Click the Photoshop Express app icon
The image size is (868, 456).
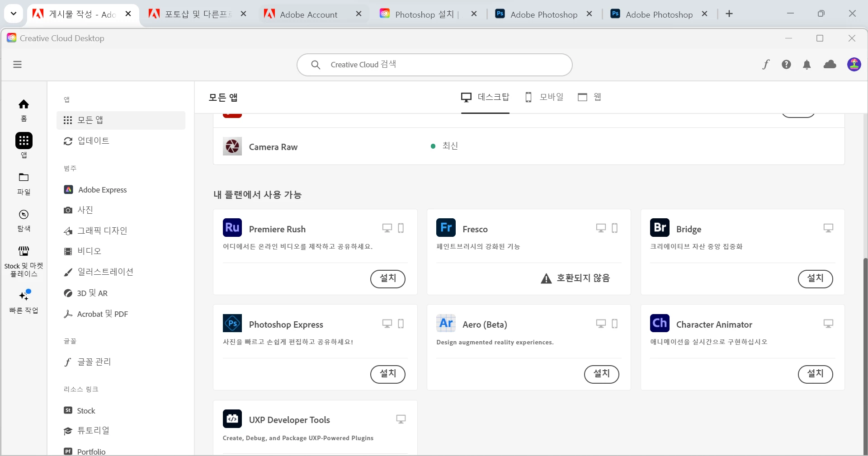(x=232, y=323)
